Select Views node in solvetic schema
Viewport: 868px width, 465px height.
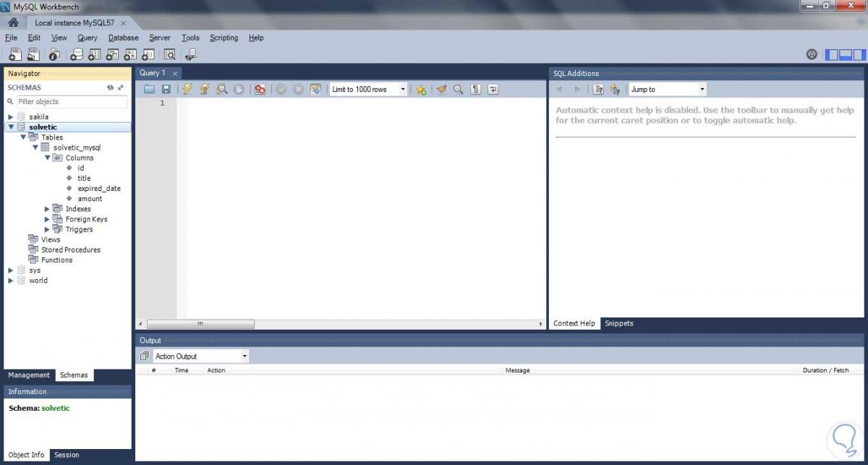(x=51, y=239)
